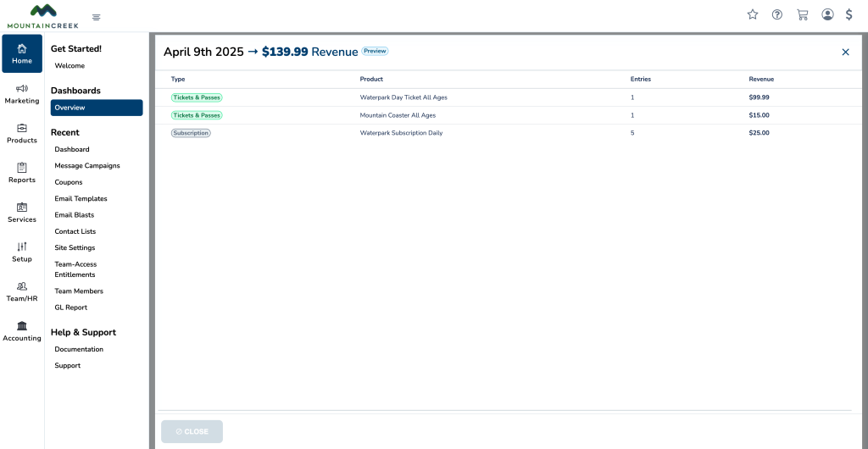868x449 pixels.
Task: Click the $99.99 revenue value
Action: pyautogui.click(x=759, y=97)
